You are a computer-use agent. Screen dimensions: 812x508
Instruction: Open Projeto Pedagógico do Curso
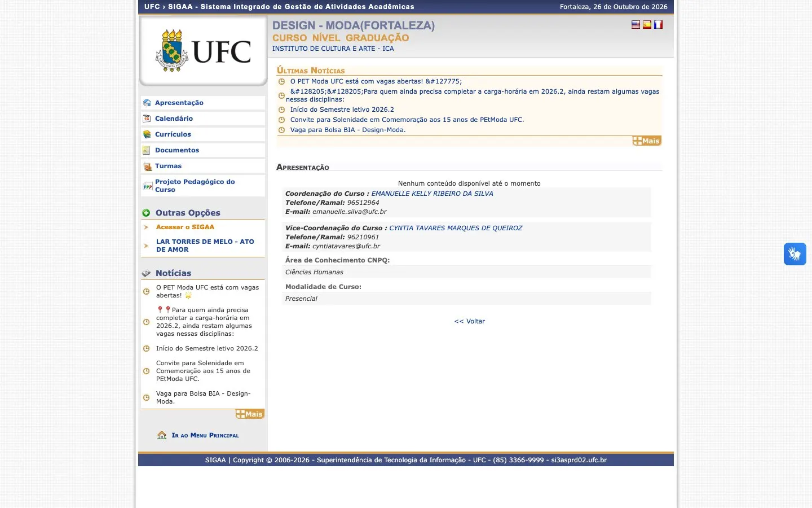195,186
